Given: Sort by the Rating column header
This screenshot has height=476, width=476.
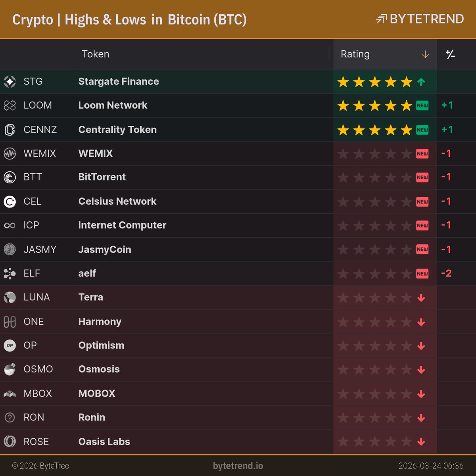Looking at the screenshot, I should tap(355, 54).
